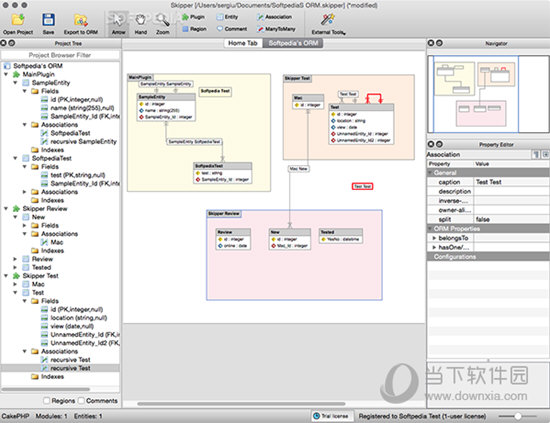Select id (PK,integer,null) field under SampleEntity
The width and height of the screenshot is (550, 423).
[x=76, y=100]
